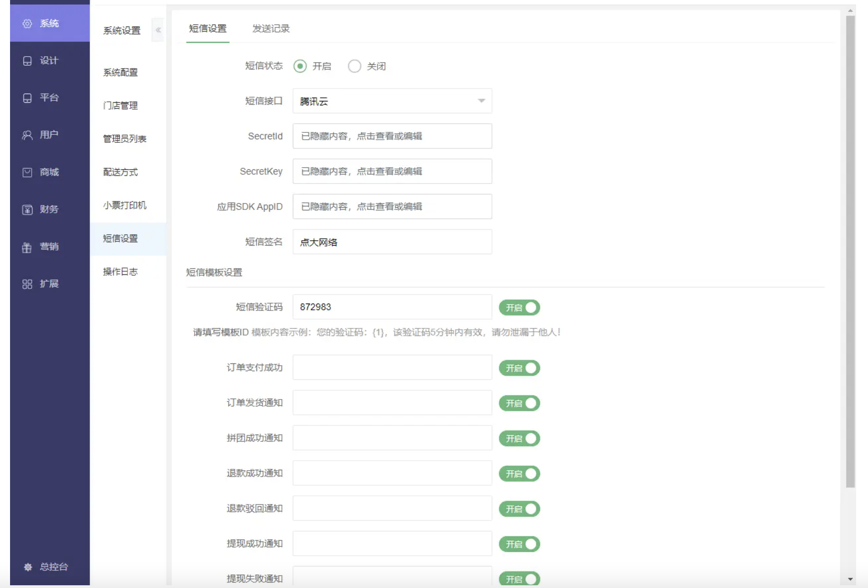868x588 pixels.
Task: Open 门店管理 in the submenu
Action: click(x=121, y=105)
